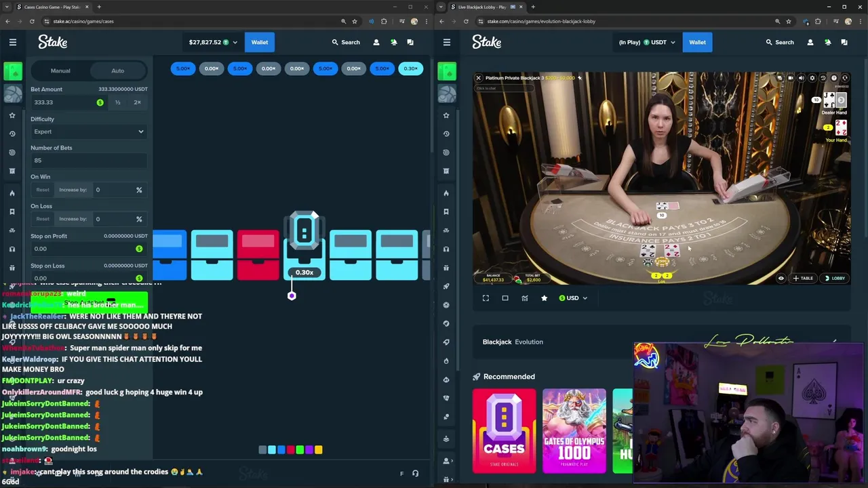The height and width of the screenshot is (488, 868).
Task: Open fullscreen icon below blackjack game
Action: point(486,298)
